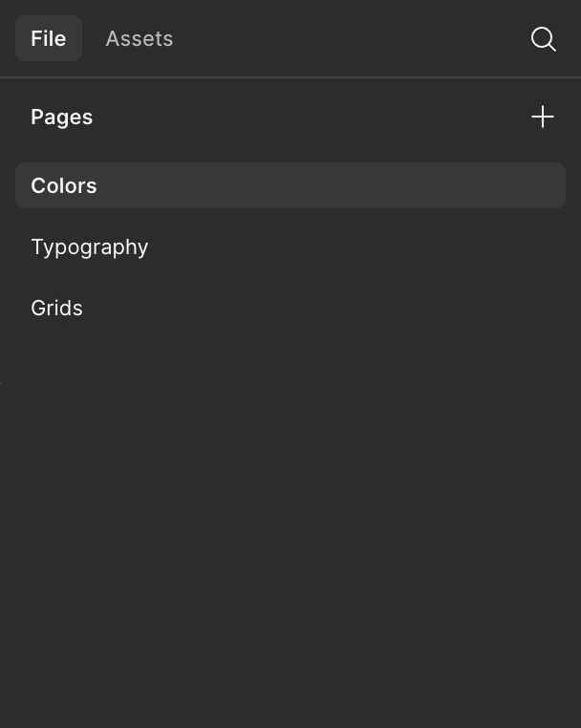Click the search magnifier icon
The image size is (581, 728).
(x=543, y=39)
